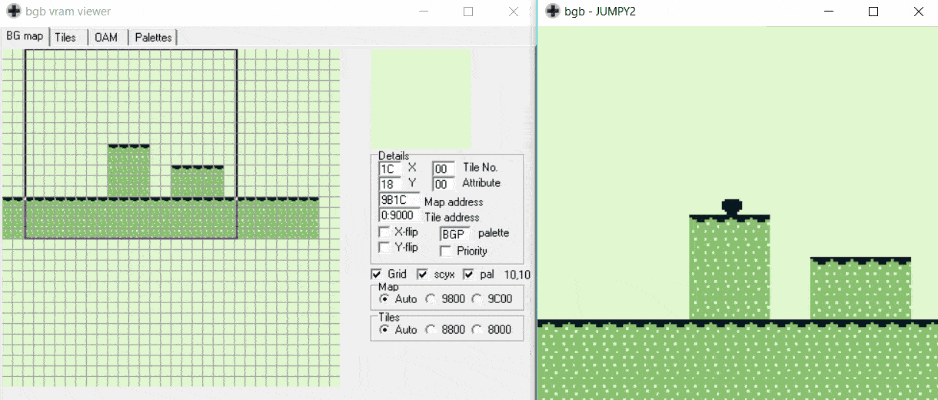Click the tile preview box
The width and height of the screenshot is (938, 400).
pos(421,99)
